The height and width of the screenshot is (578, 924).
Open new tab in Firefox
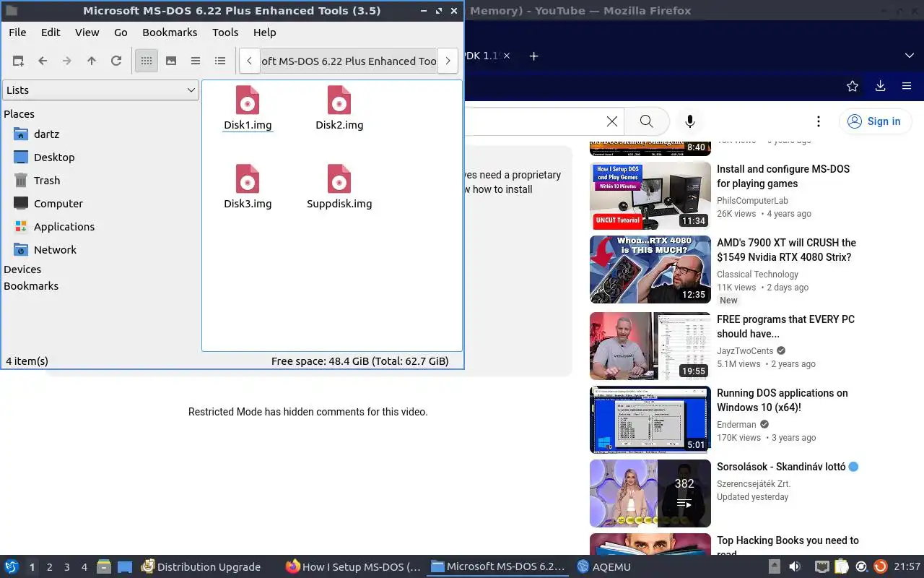(533, 56)
